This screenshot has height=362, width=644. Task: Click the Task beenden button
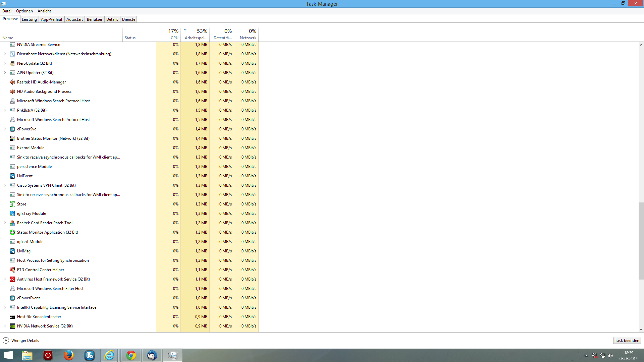[627, 340]
